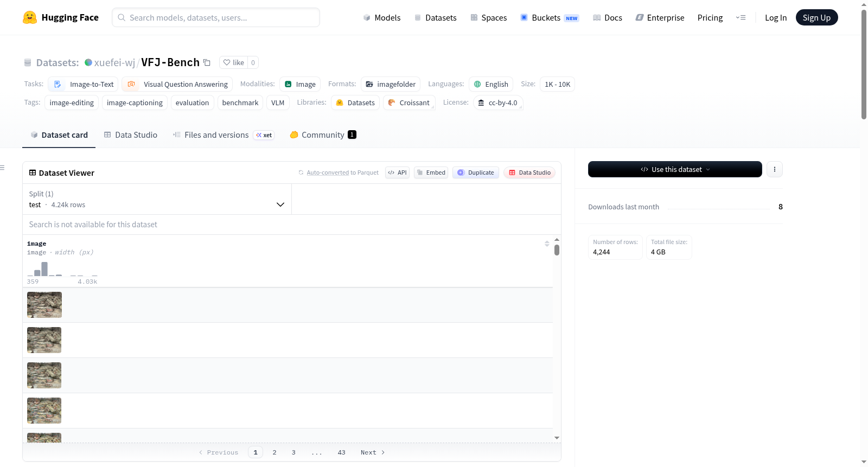This screenshot has width=868, height=467.
Task: Select the benchmark tag
Action: (240, 103)
